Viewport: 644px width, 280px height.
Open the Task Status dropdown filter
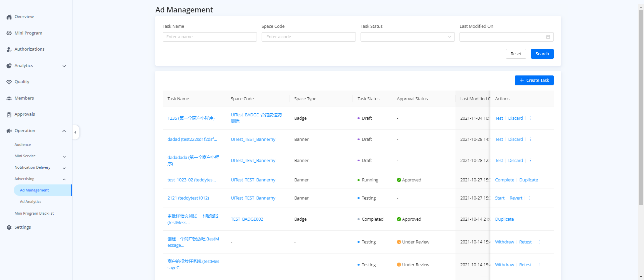point(407,37)
